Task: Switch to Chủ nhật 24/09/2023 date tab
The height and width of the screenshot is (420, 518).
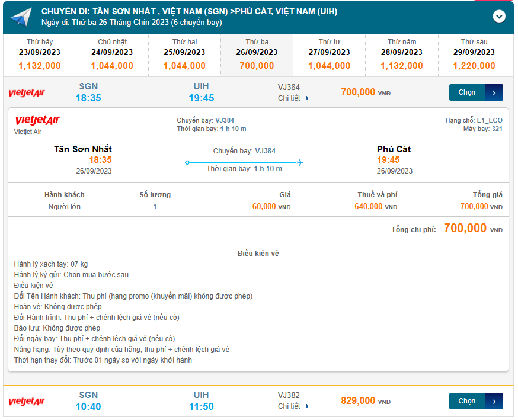Action: point(112,54)
